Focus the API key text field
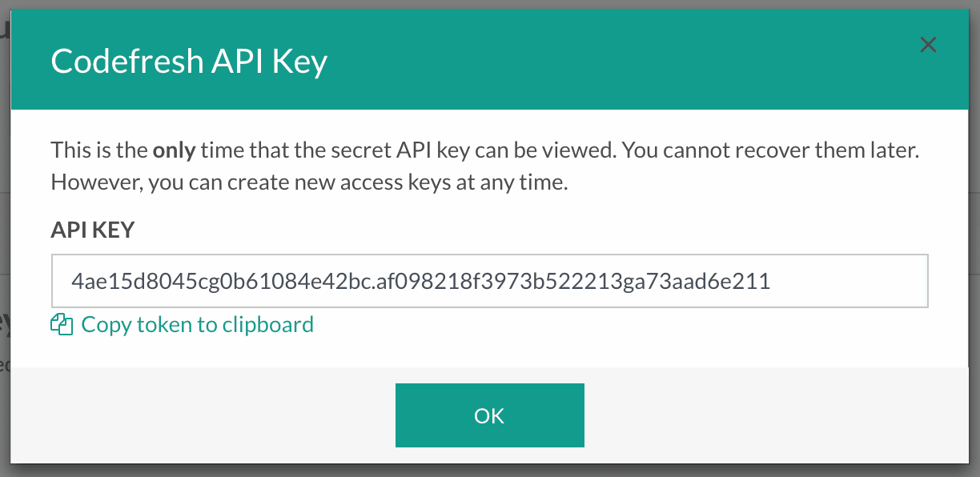Viewport: 980px width, 477px height. (489, 281)
